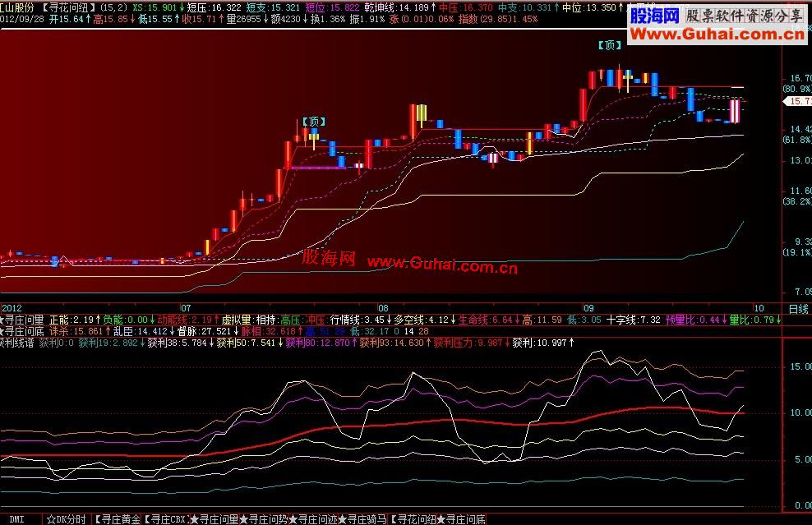Switch to the DMI indicator tab
The height and width of the screenshot is (525, 812).
coord(16,519)
